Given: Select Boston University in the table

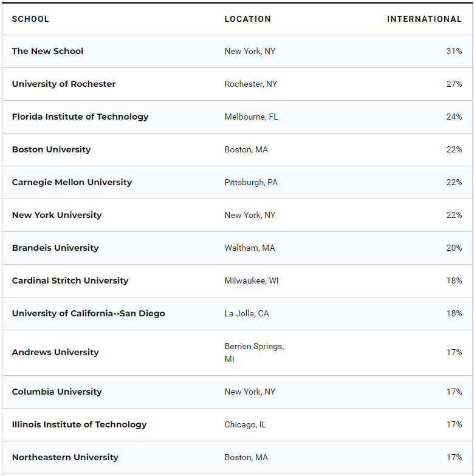Looking at the screenshot, I should [51, 149].
